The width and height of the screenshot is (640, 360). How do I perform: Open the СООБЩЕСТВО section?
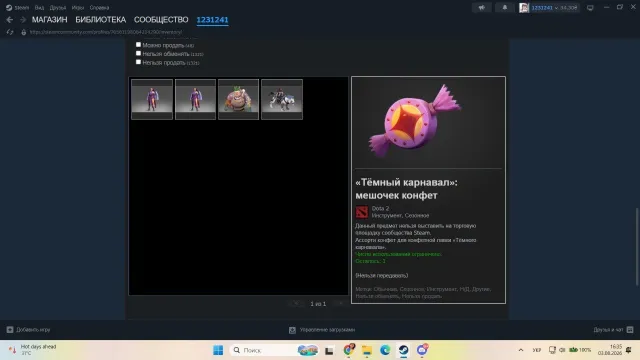(x=161, y=20)
